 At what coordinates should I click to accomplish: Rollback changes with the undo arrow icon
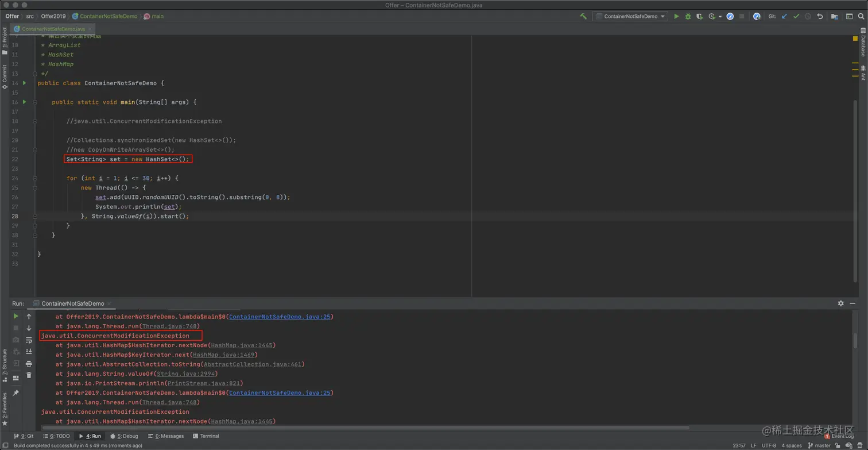coord(820,17)
